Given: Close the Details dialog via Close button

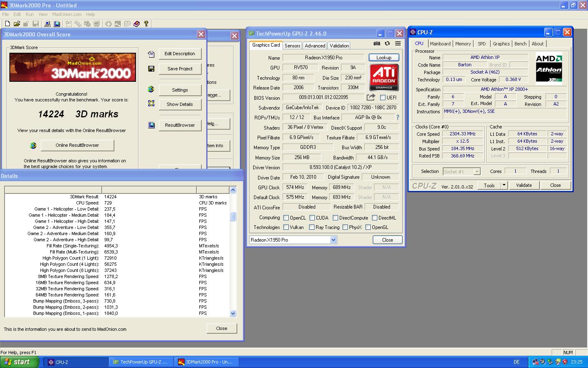Looking at the screenshot, I should pos(222,328).
